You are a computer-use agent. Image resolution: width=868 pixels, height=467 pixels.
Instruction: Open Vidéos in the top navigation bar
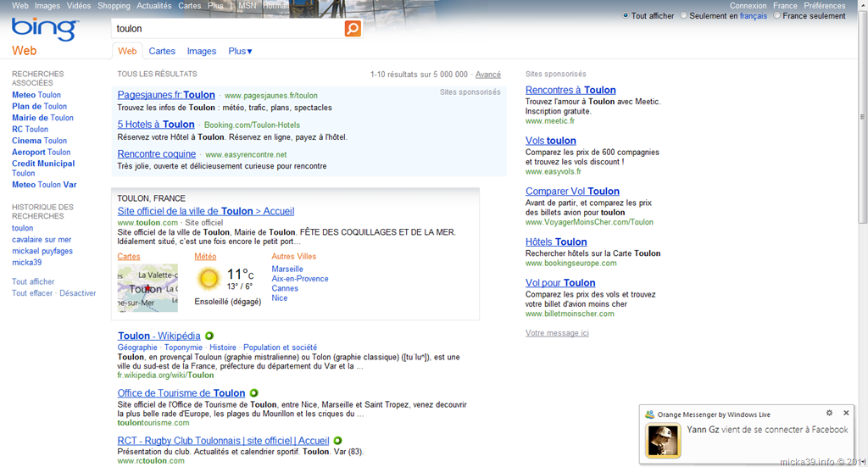pyautogui.click(x=79, y=6)
